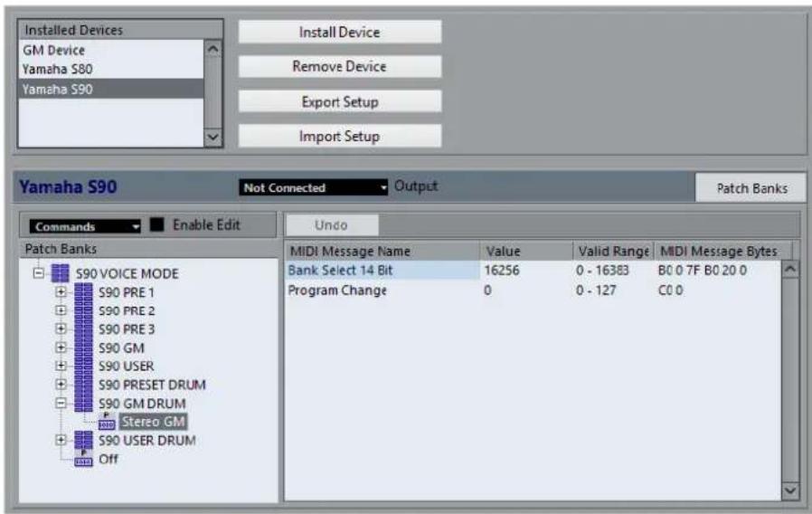Click the S90 USER DRUM bank icon
812x514 pixels.
(83, 440)
